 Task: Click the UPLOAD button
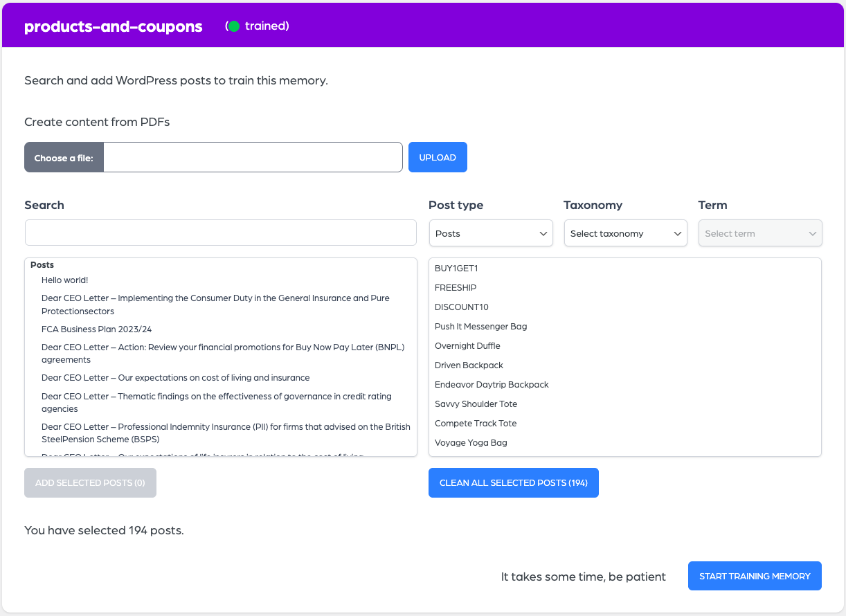pos(438,157)
